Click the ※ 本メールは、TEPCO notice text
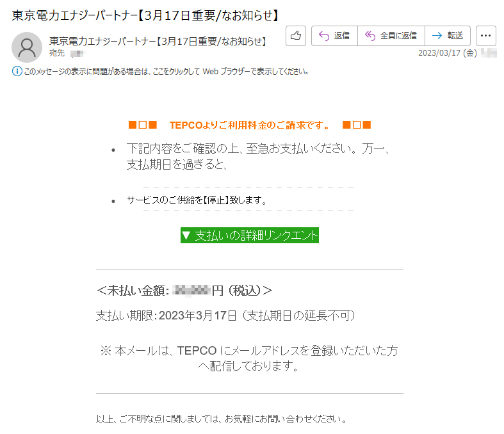The image size is (504, 434). (249, 358)
